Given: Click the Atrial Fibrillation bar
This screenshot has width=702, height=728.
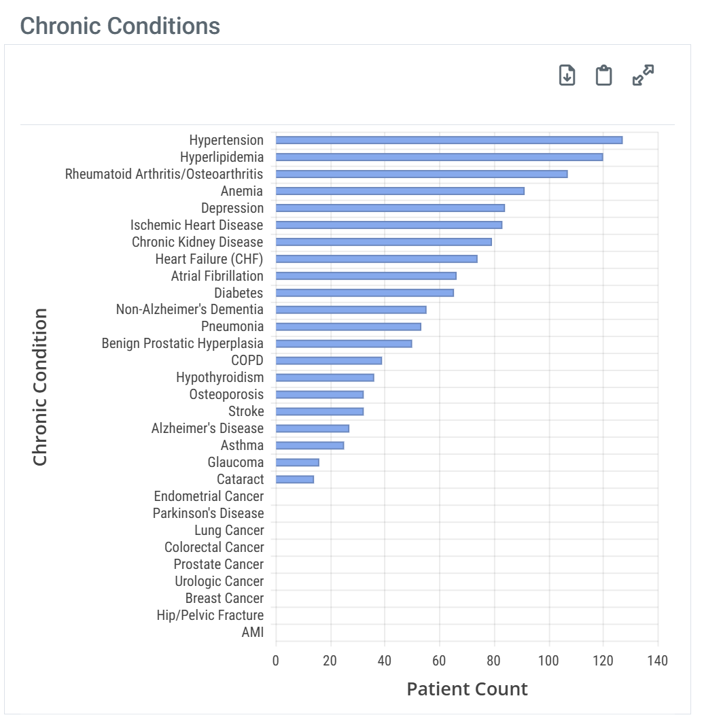Looking at the screenshot, I should pyautogui.click(x=366, y=276).
